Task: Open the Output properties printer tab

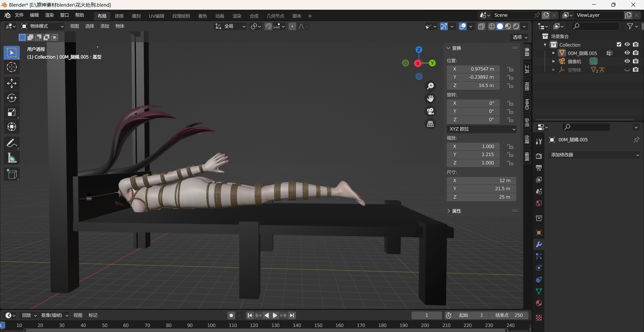Action: pyautogui.click(x=539, y=168)
